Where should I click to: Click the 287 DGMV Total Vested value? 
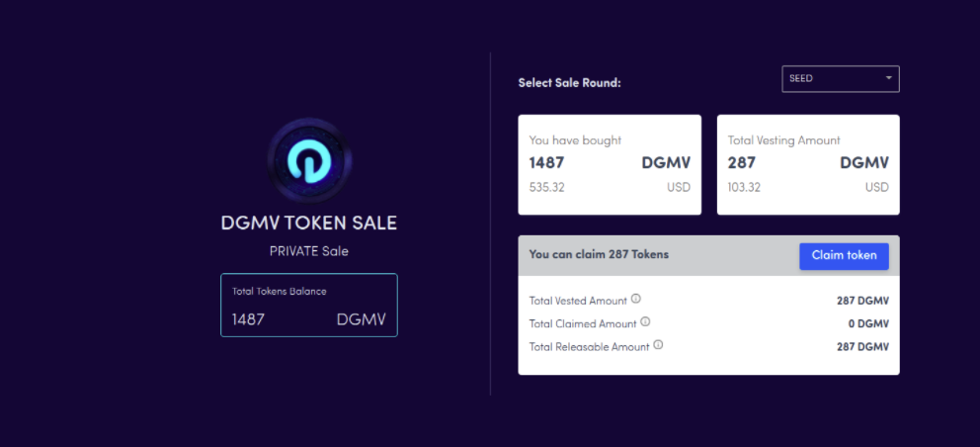coord(862,301)
